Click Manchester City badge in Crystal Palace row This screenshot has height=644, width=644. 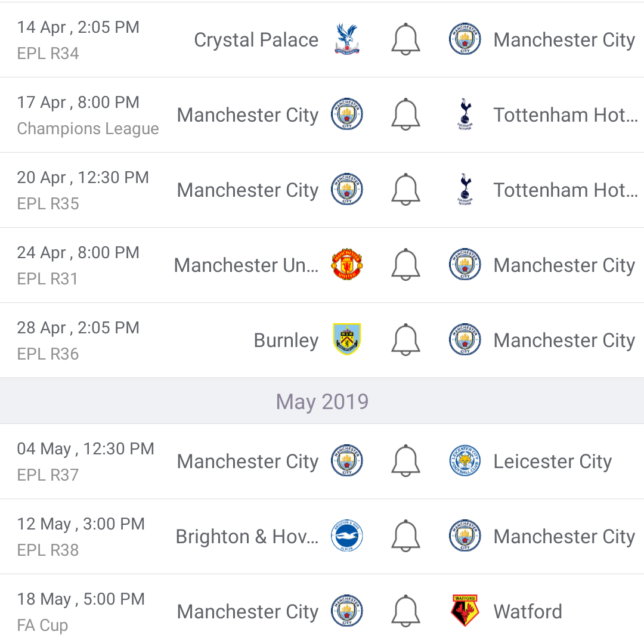tap(465, 39)
